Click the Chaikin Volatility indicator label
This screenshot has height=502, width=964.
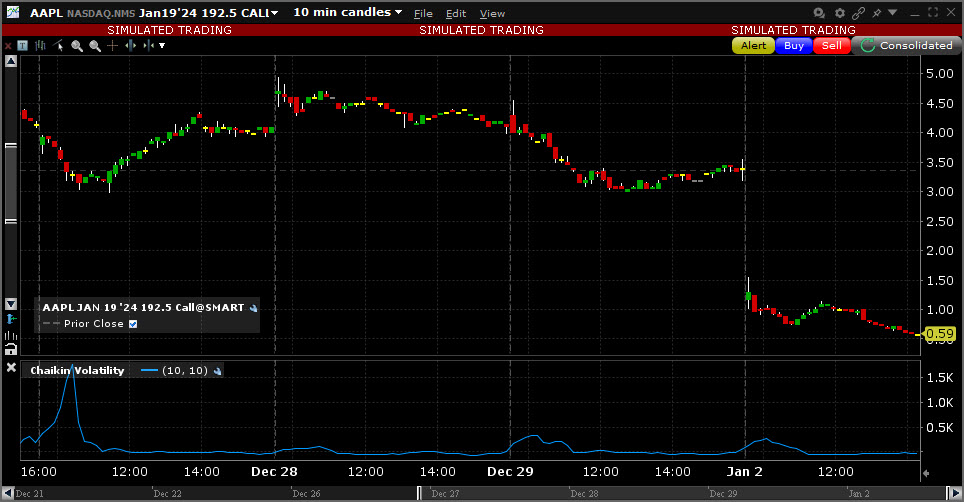click(77, 371)
